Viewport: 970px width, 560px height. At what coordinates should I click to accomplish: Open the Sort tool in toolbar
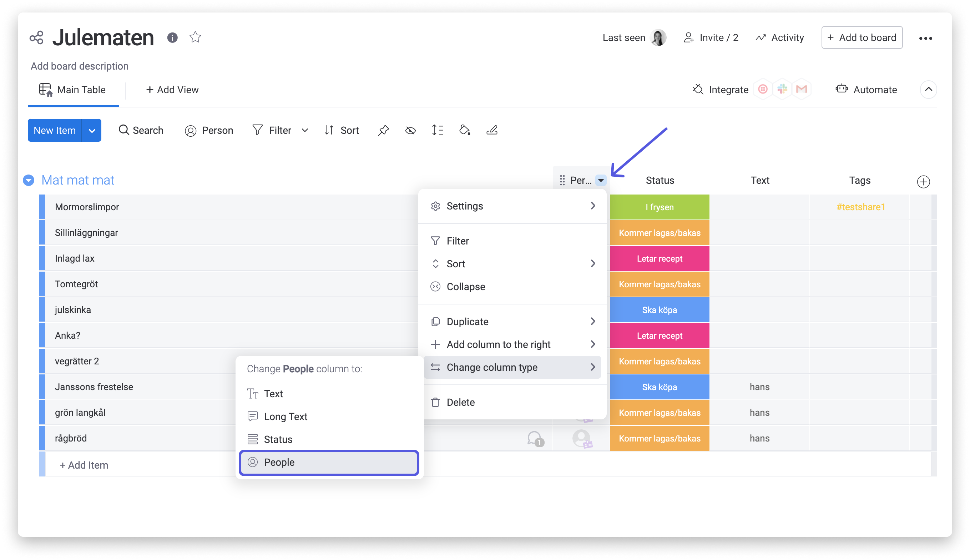coord(342,130)
